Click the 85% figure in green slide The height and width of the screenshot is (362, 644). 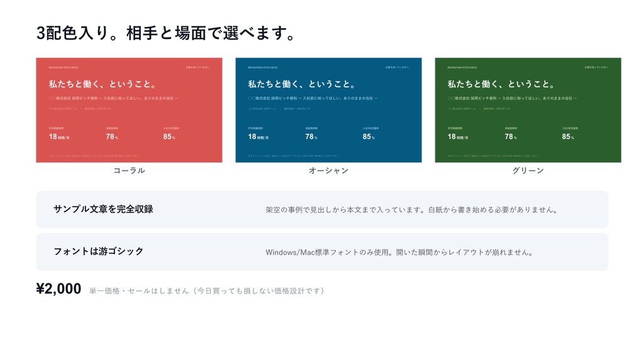click(568, 136)
